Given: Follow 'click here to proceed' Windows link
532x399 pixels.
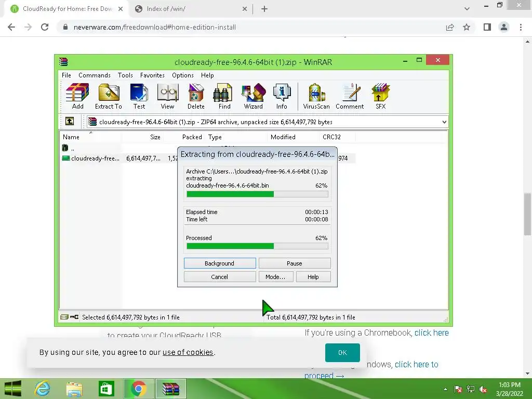Looking at the screenshot, I should [x=416, y=364].
